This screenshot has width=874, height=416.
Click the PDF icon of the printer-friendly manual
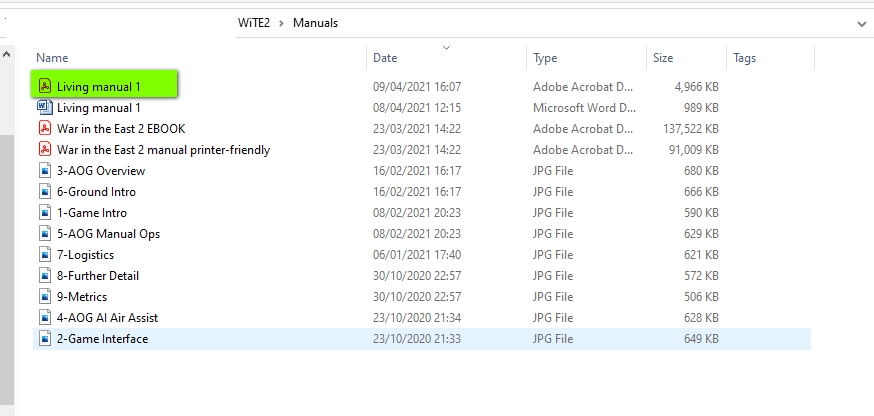[x=45, y=149]
